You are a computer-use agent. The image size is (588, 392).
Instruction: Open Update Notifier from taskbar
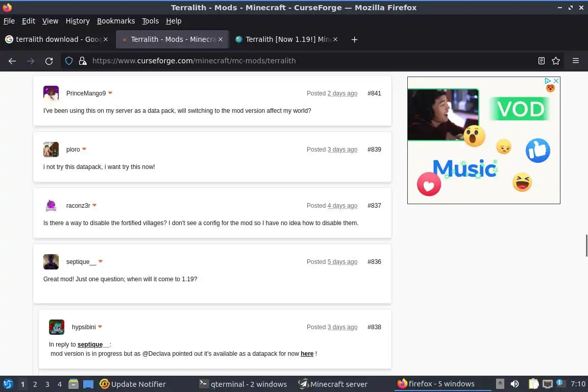tap(132, 384)
